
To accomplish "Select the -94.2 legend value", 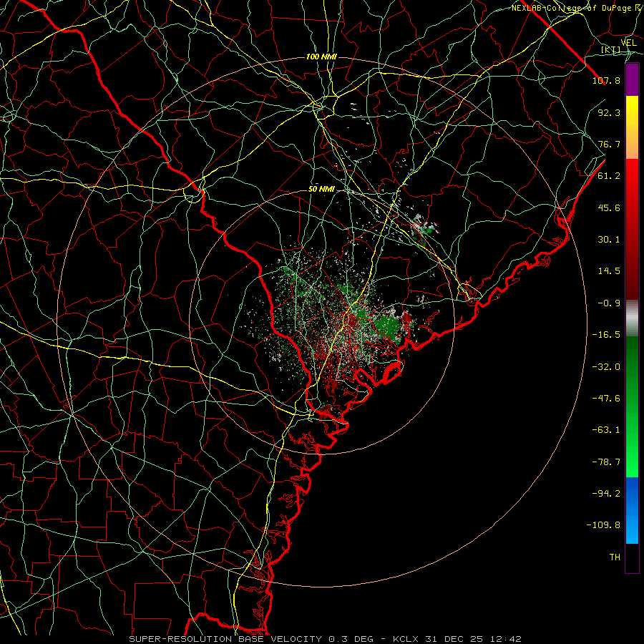I will click(606, 494).
